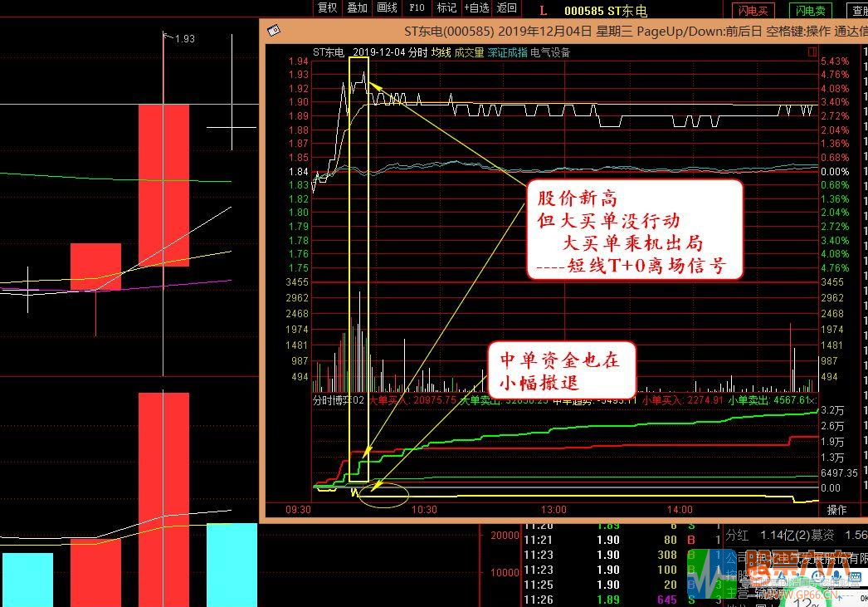Select the 11:23 trade row with 100
Viewport: 868px width, 607px height.
point(622,570)
